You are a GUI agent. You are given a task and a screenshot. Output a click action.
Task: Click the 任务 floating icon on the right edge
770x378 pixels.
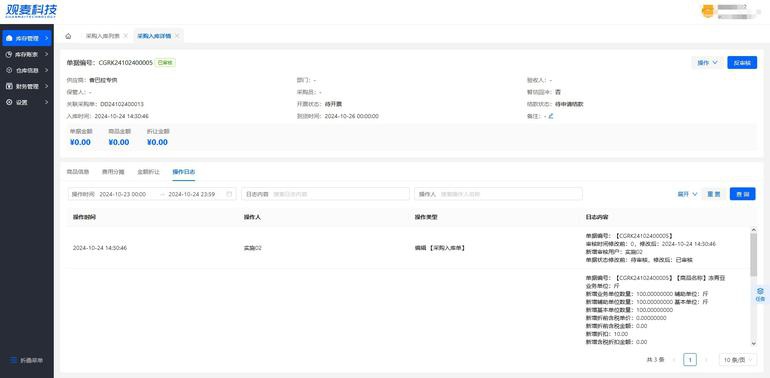point(760,295)
